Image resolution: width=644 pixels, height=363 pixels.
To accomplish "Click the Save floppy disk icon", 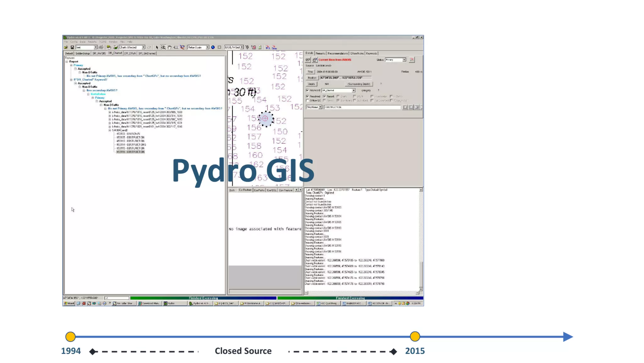I will point(72,47).
